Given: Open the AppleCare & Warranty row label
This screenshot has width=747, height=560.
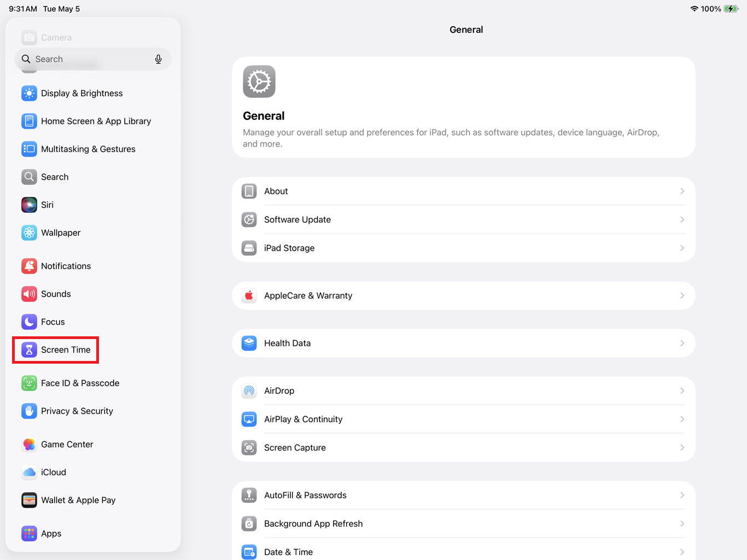Looking at the screenshot, I should [x=308, y=296].
